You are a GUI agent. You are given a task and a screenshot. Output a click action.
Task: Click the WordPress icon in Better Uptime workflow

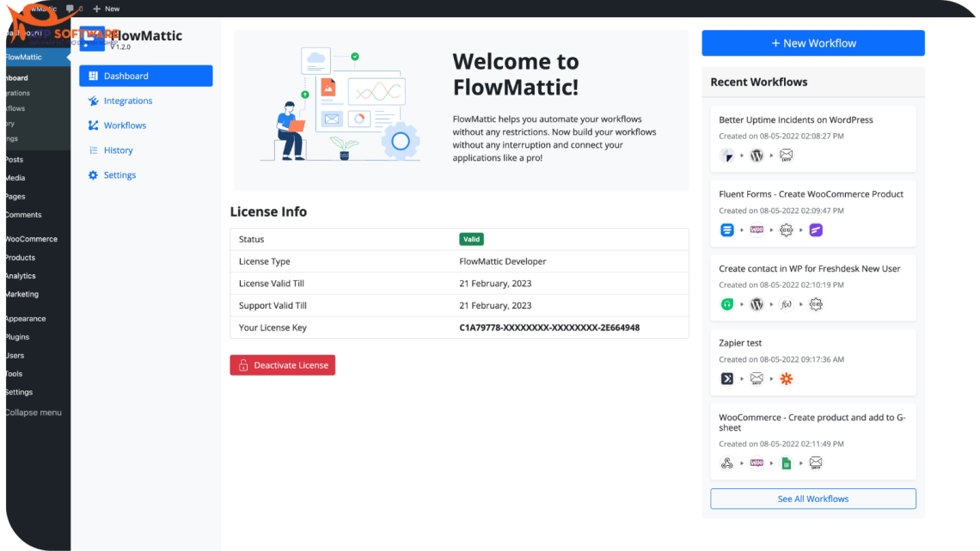click(756, 155)
